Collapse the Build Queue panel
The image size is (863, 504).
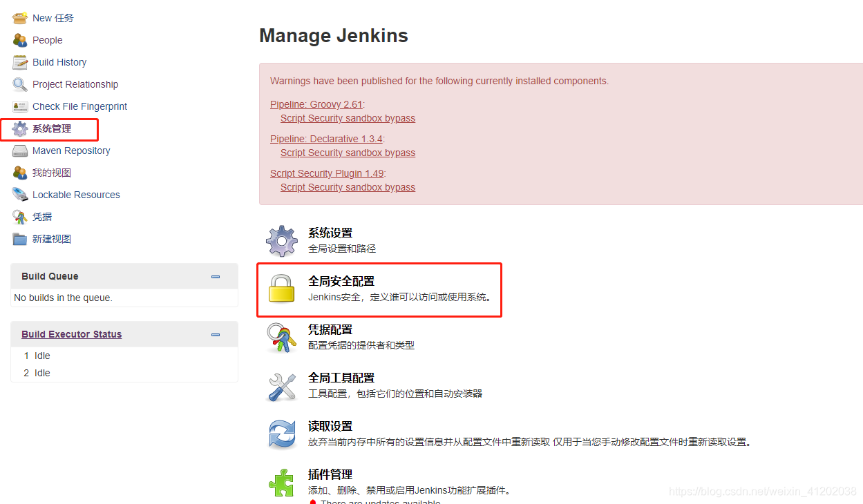pos(216,276)
